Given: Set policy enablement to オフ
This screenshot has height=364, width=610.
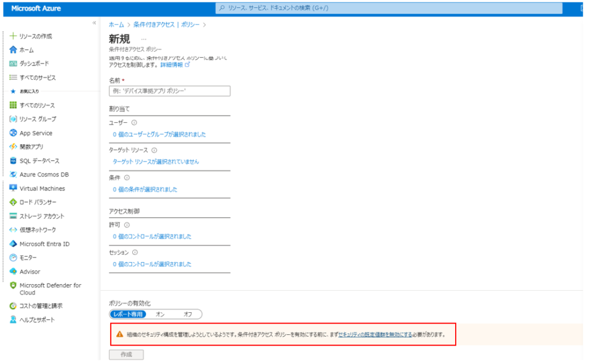Looking at the screenshot, I should 188,314.
